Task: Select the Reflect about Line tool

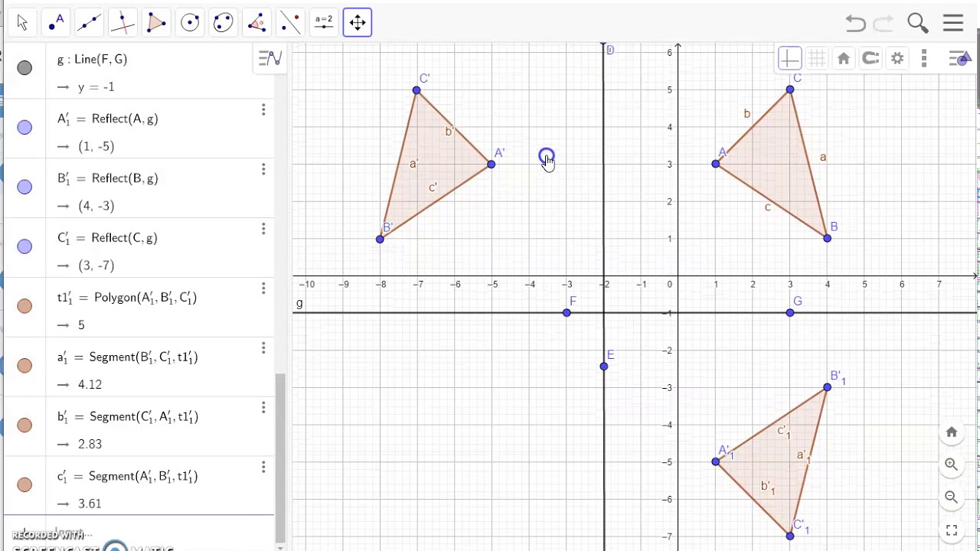Action: 291,23
